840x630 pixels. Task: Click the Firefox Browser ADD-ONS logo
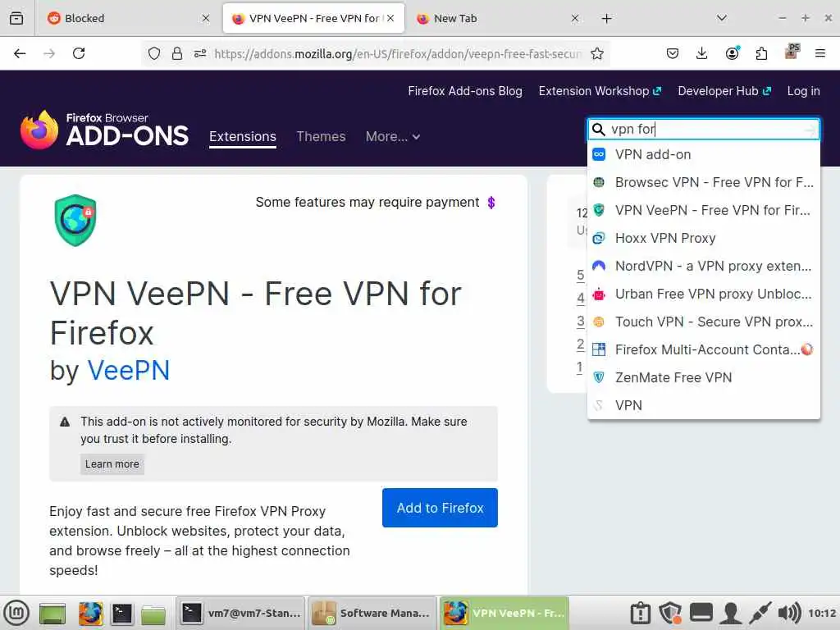104,130
